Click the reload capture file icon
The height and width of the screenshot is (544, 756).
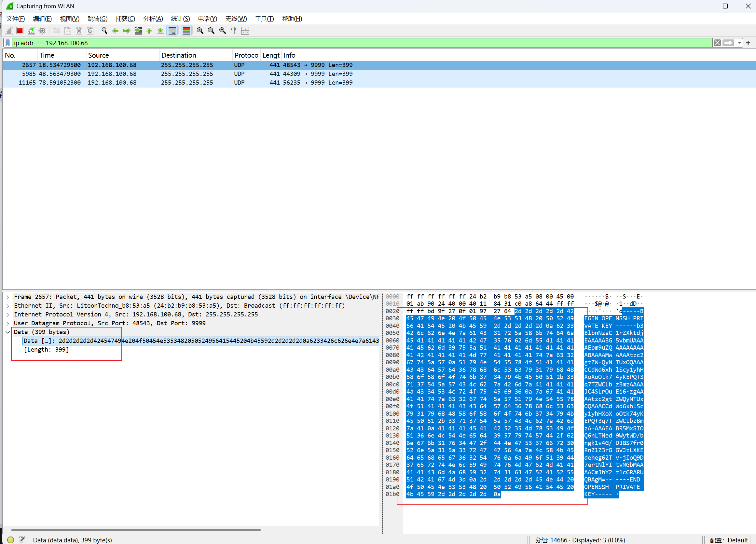pyautogui.click(x=90, y=31)
